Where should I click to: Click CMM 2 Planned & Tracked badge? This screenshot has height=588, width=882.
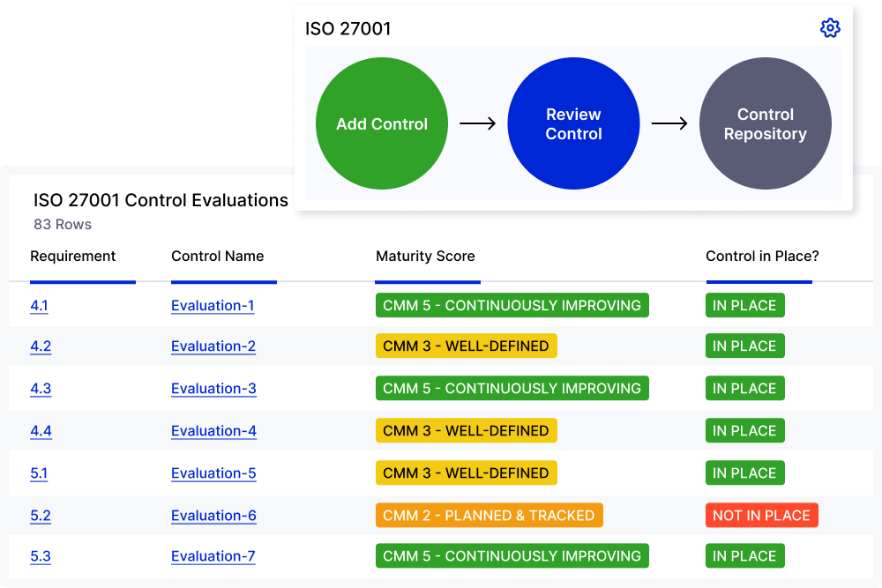coord(490,516)
